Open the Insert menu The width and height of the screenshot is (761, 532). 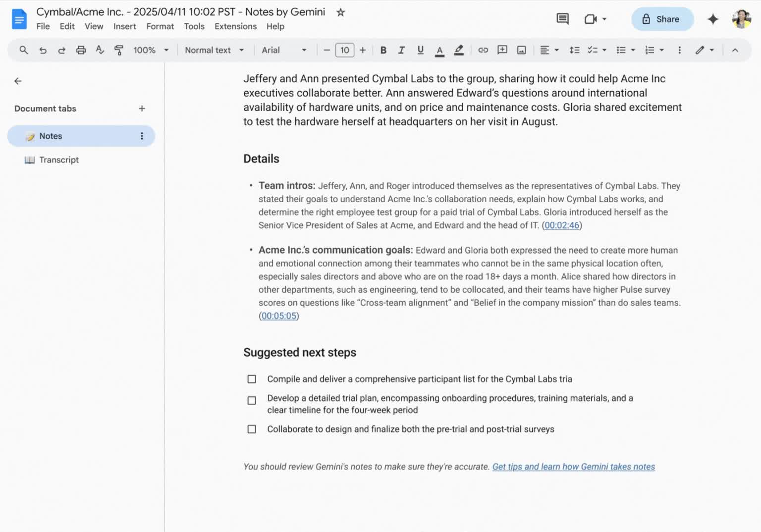click(x=124, y=26)
